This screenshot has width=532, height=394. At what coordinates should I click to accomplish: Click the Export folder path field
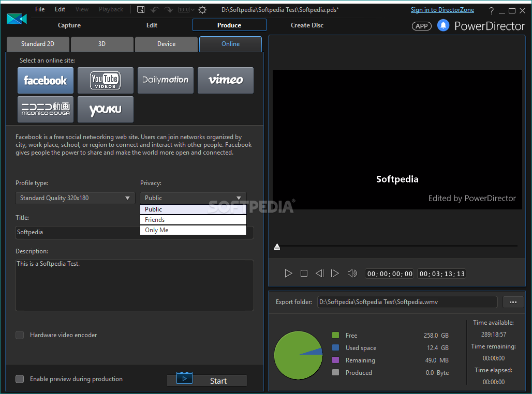coord(407,302)
